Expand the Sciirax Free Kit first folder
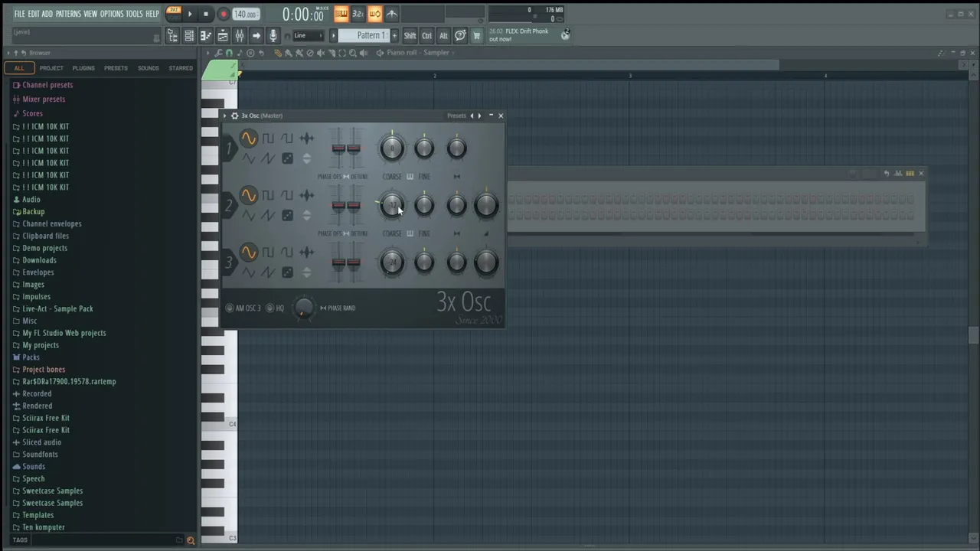The width and height of the screenshot is (980, 551). click(x=46, y=418)
